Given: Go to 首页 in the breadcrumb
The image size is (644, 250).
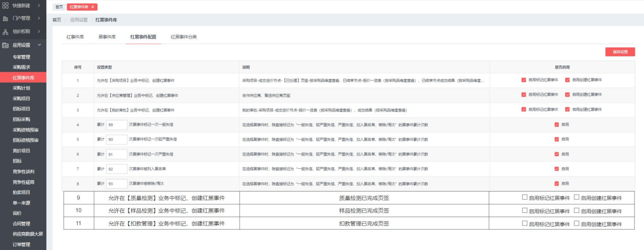Looking at the screenshot, I should 56,20.
